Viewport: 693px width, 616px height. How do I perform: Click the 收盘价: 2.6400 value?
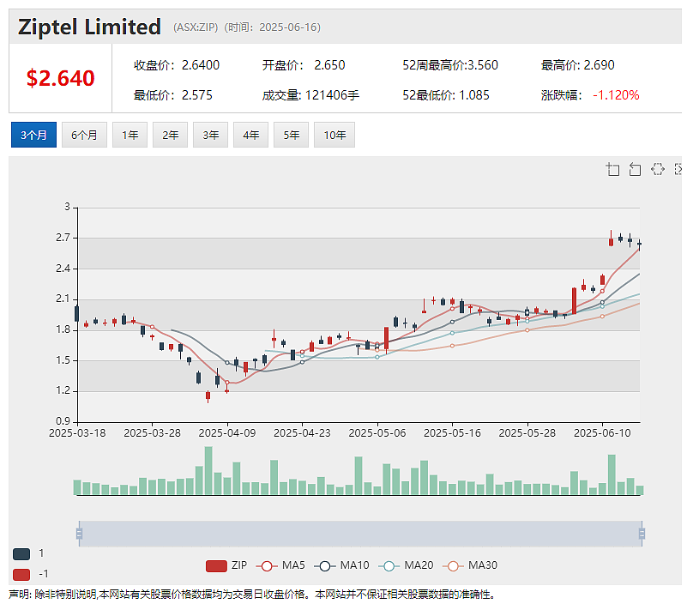point(177,65)
